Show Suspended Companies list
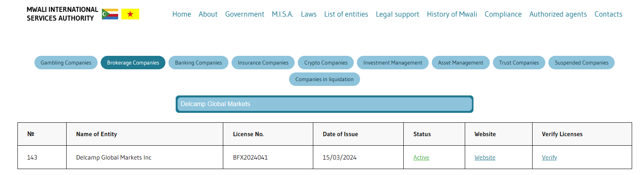The width and height of the screenshot is (644, 175). point(581,63)
